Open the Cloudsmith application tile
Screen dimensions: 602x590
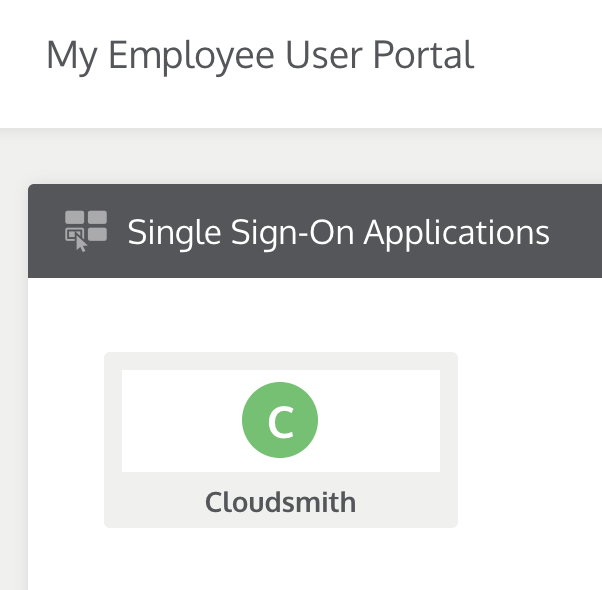point(281,440)
